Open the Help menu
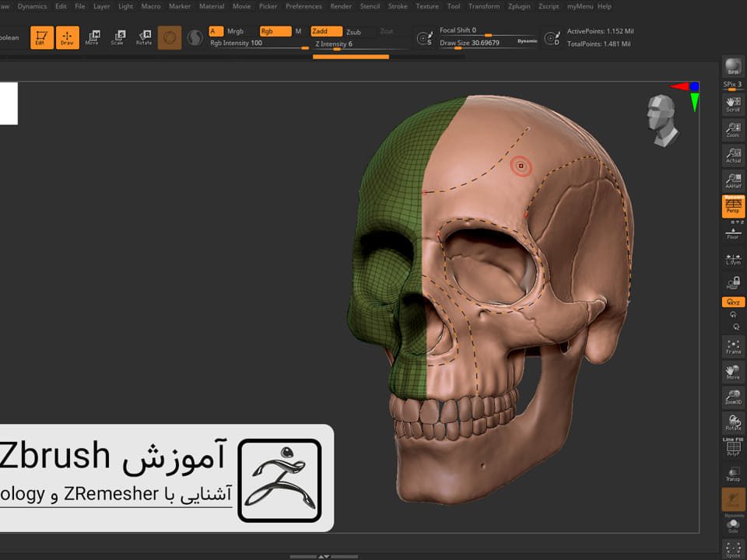 (605, 6)
